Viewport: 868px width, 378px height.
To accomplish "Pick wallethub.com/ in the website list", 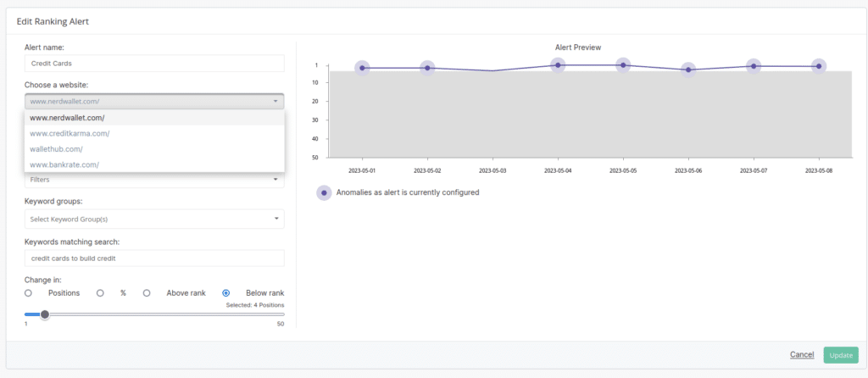I will coord(154,149).
